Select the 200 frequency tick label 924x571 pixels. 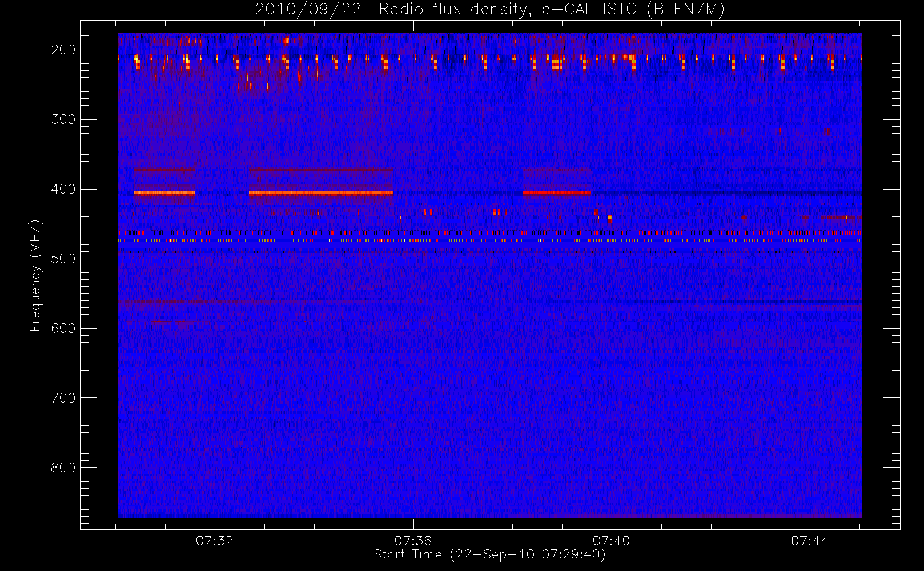63,50
